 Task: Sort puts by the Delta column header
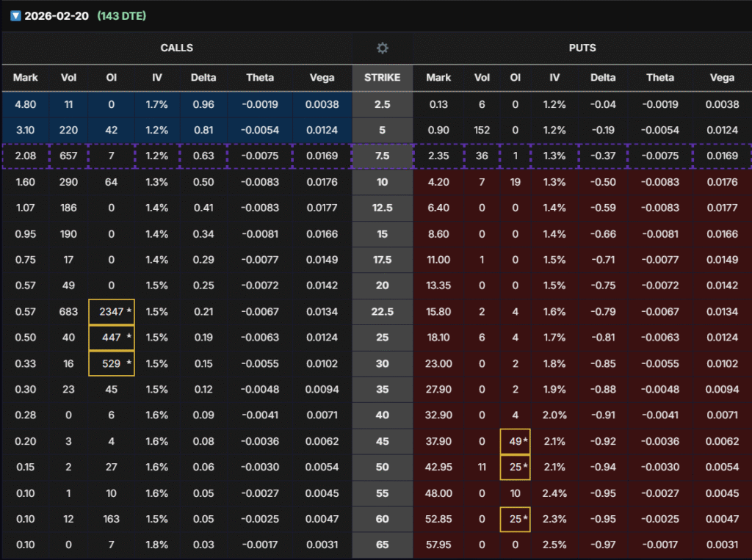[603, 78]
